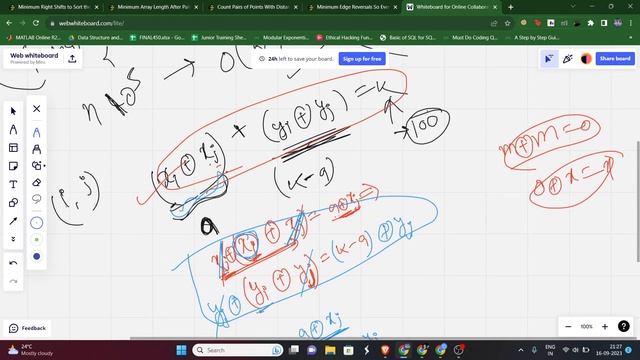
Task: Pick the thin outlined pen color swatch
Action: tap(36, 223)
